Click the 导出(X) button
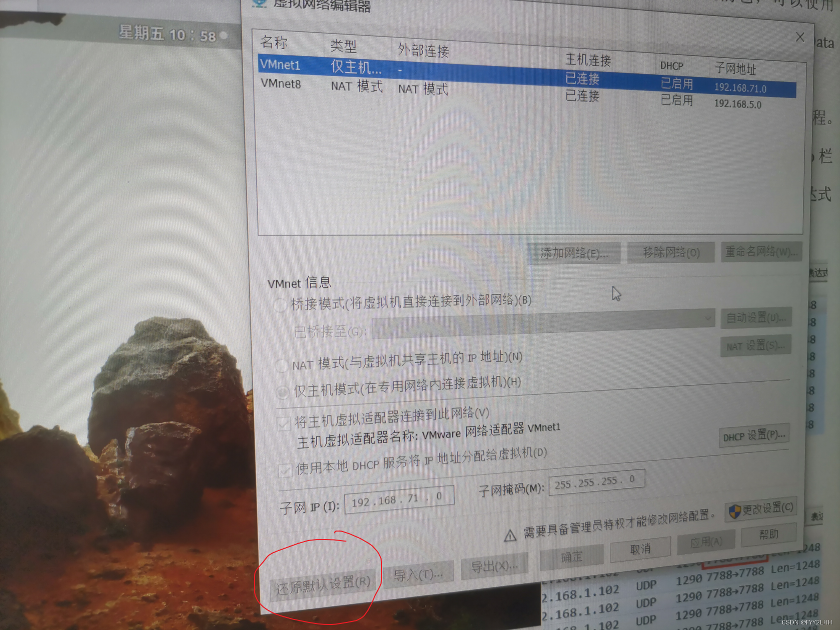 [494, 566]
